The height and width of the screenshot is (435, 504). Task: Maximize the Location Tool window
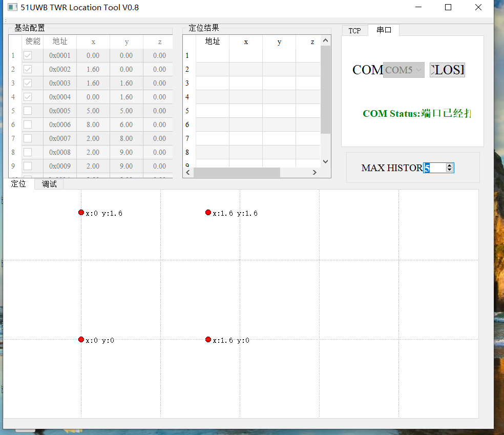tap(448, 7)
